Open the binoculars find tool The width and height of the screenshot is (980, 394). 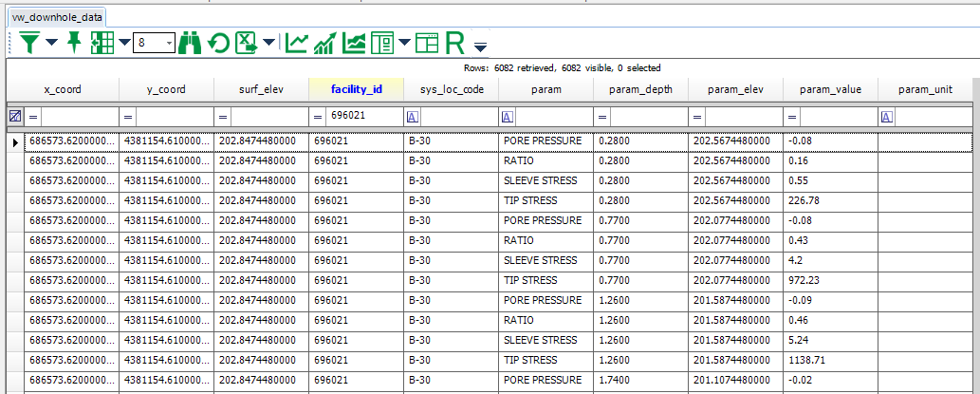pyautogui.click(x=190, y=42)
